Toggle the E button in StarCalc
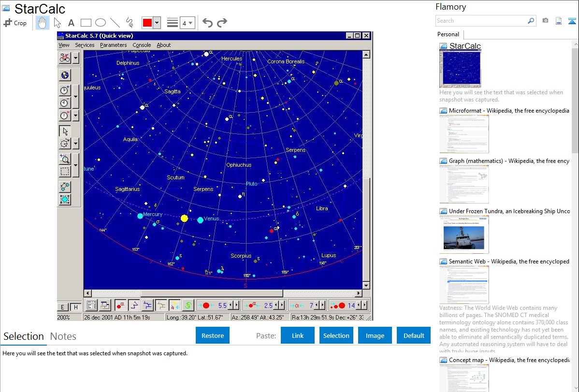This screenshot has width=579, height=392. click(x=62, y=307)
